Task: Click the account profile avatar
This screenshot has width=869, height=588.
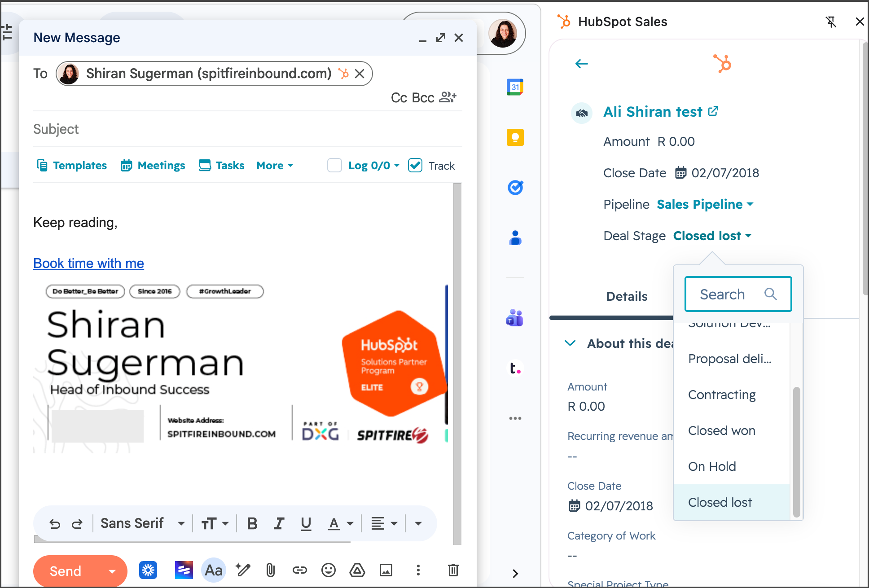Action: click(x=503, y=33)
